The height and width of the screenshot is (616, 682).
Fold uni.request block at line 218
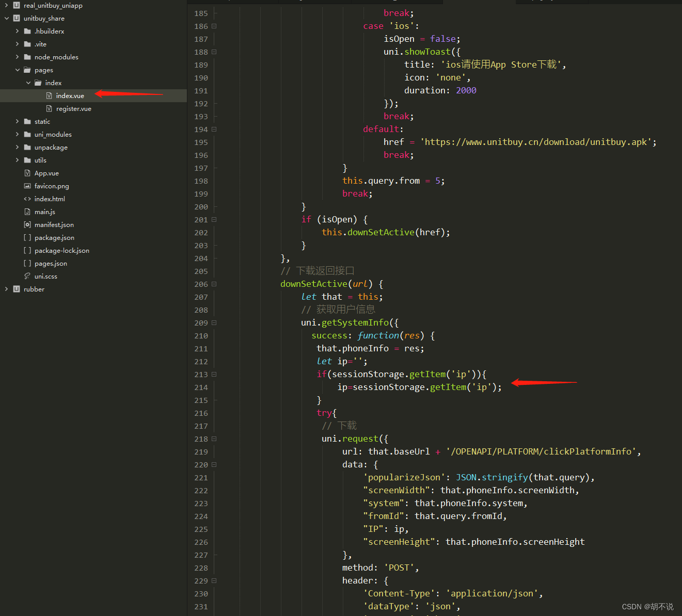coord(214,439)
